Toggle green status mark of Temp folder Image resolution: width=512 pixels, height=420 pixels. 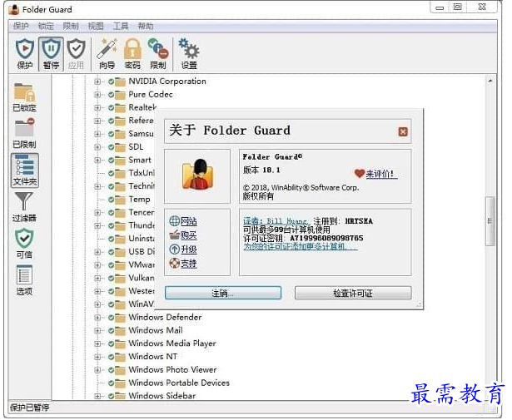tap(111, 200)
